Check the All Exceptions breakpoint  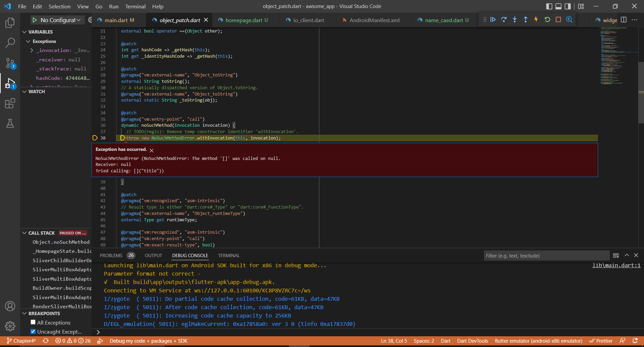(x=33, y=322)
